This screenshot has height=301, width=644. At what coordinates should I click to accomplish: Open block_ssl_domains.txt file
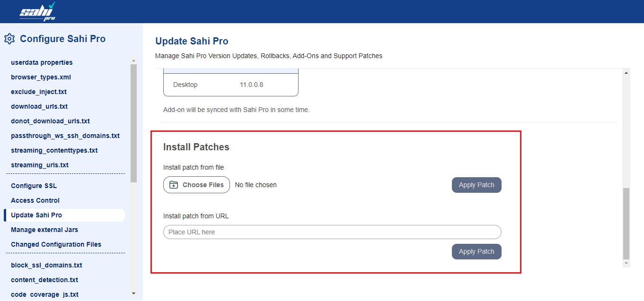[46, 265]
